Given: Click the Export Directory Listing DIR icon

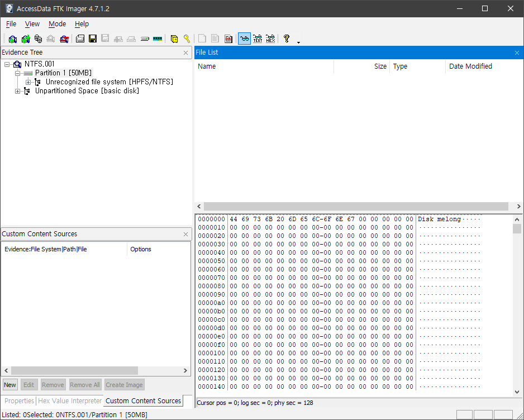Looking at the screenshot, I should click(228, 39).
